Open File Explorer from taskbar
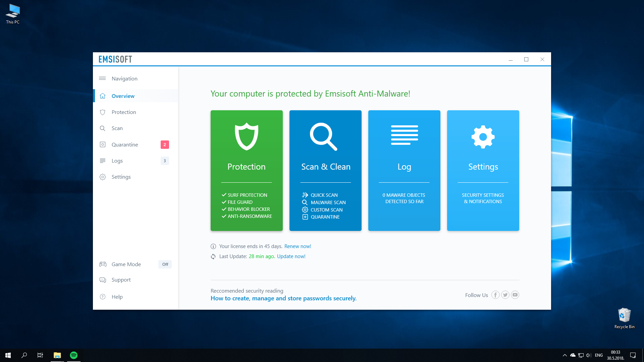 (57, 355)
